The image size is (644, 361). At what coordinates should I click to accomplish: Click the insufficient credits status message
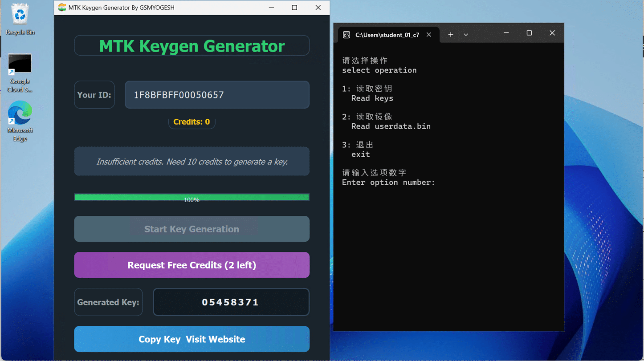tap(192, 162)
